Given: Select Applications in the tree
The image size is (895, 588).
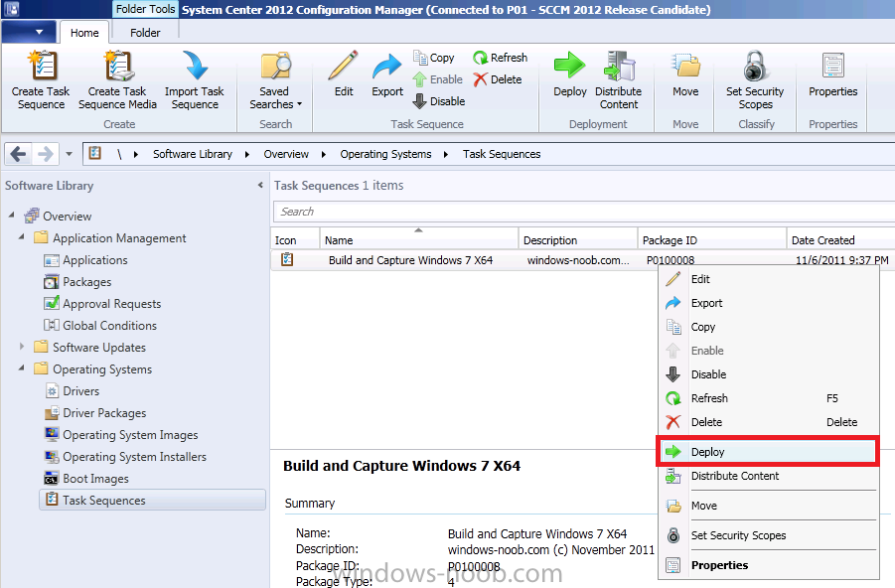Looking at the screenshot, I should [85, 260].
